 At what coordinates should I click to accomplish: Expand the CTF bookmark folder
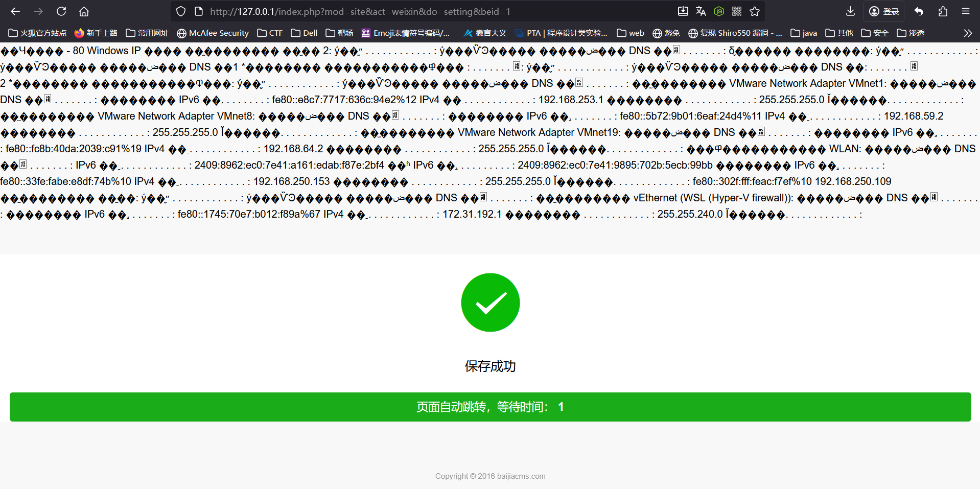point(270,33)
